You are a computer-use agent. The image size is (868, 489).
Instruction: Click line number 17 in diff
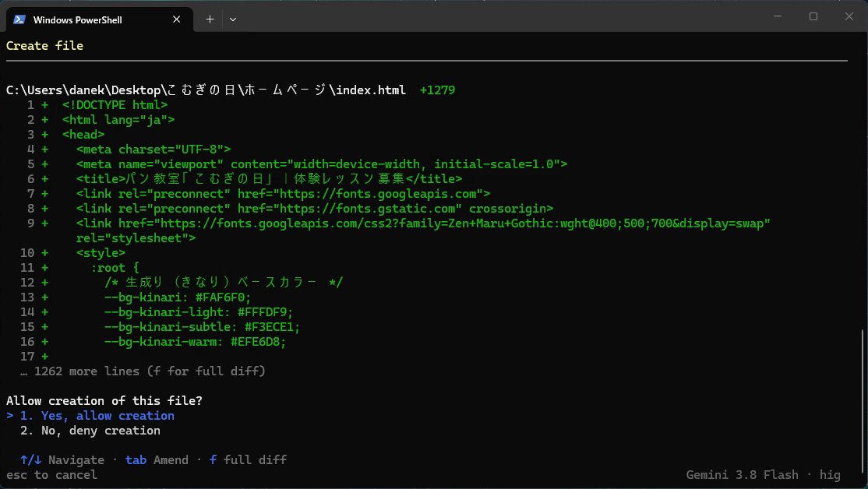pyautogui.click(x=27, y=357)
